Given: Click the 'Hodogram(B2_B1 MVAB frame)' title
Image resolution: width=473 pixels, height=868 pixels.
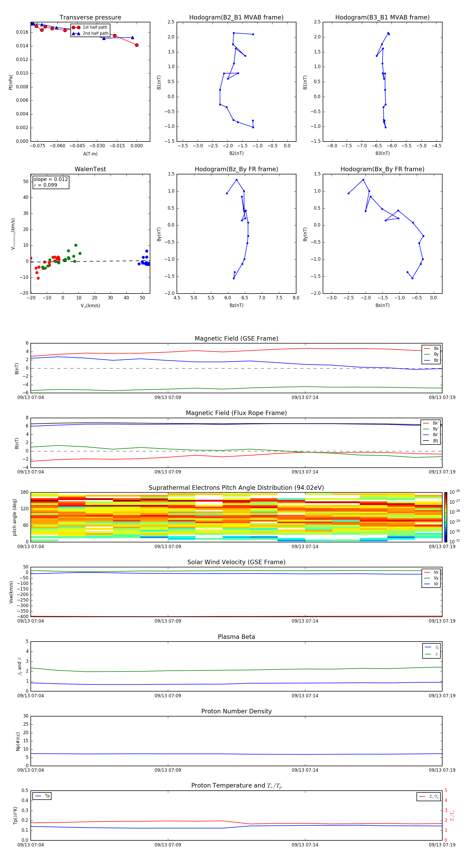Looking at the screenshot, I should point(236,18).
